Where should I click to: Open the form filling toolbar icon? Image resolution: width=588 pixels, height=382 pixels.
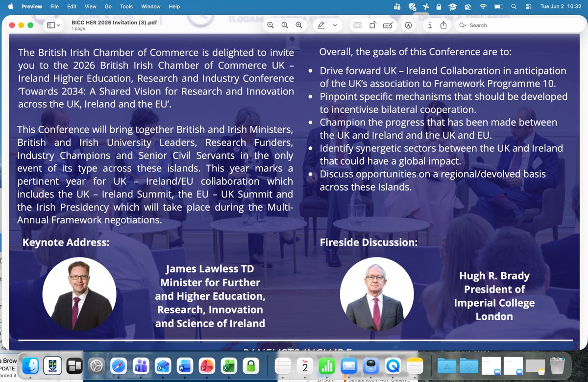point(389,25)
